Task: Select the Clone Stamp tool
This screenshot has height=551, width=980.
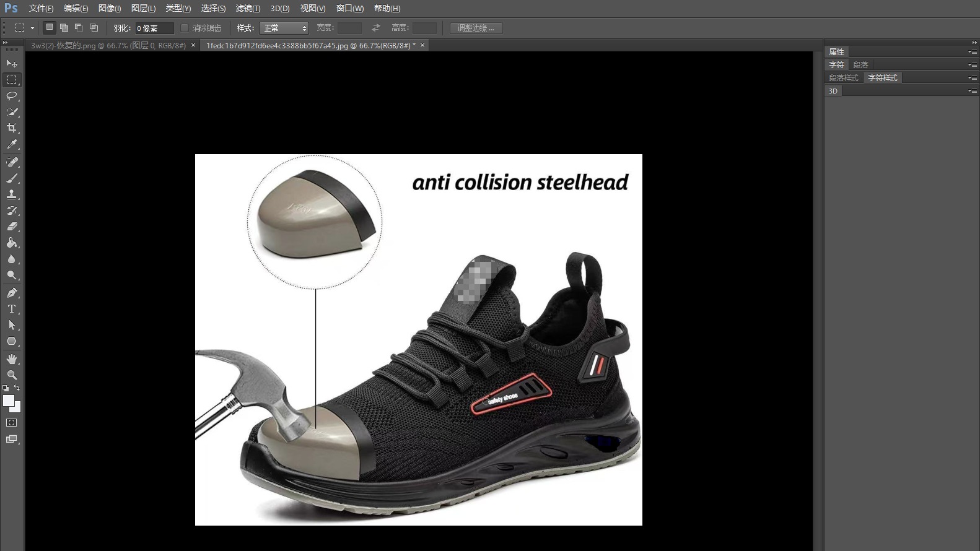Action: (12, 194)
